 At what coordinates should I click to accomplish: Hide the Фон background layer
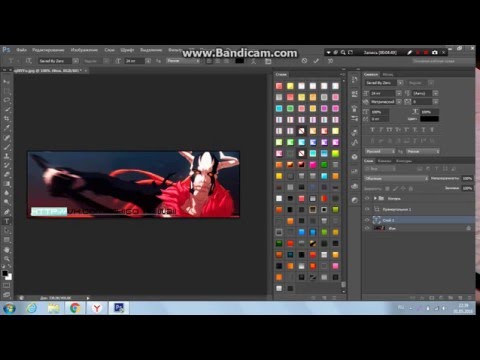pos(367,228)
